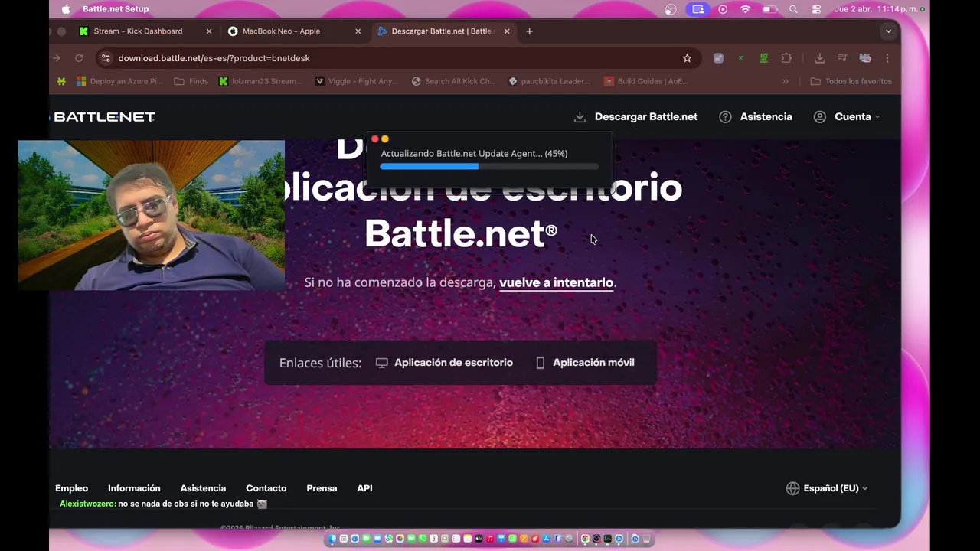The height and width of the screenshot is (551, 980).
Task: Expand Español (EU) language selector
Action: coord(827,488)
